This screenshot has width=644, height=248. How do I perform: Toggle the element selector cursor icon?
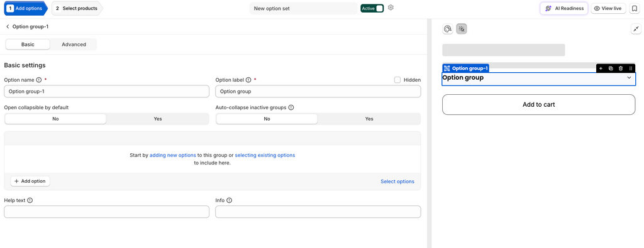coord(462,29)
